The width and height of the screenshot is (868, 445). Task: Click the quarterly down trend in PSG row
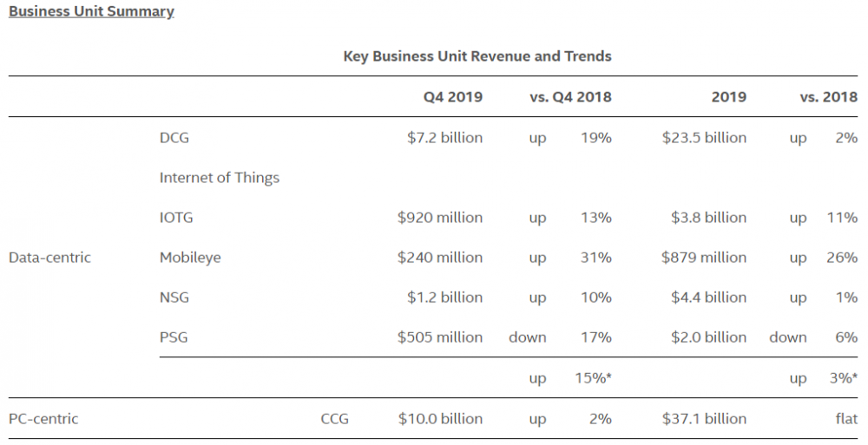point(527,337)
